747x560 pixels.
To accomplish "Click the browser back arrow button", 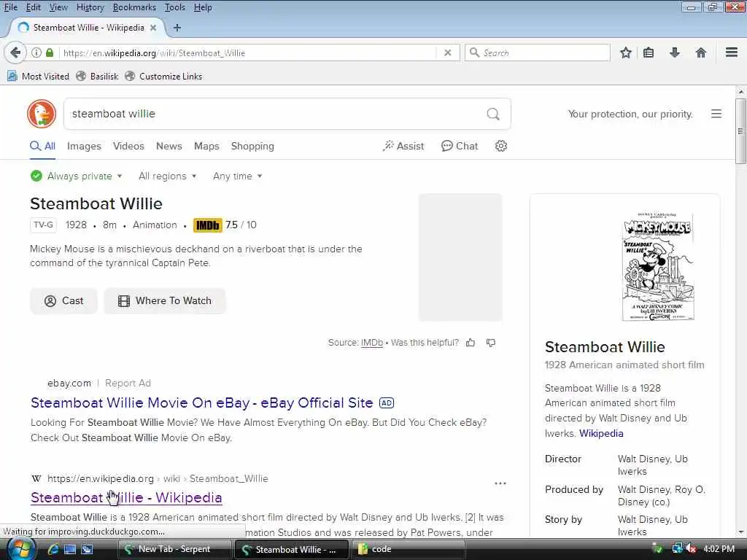I will pos(15,52).
